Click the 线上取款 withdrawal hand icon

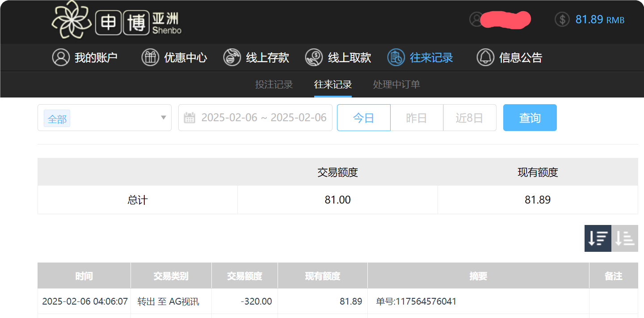pyautogui.click(x=314, y=57)
